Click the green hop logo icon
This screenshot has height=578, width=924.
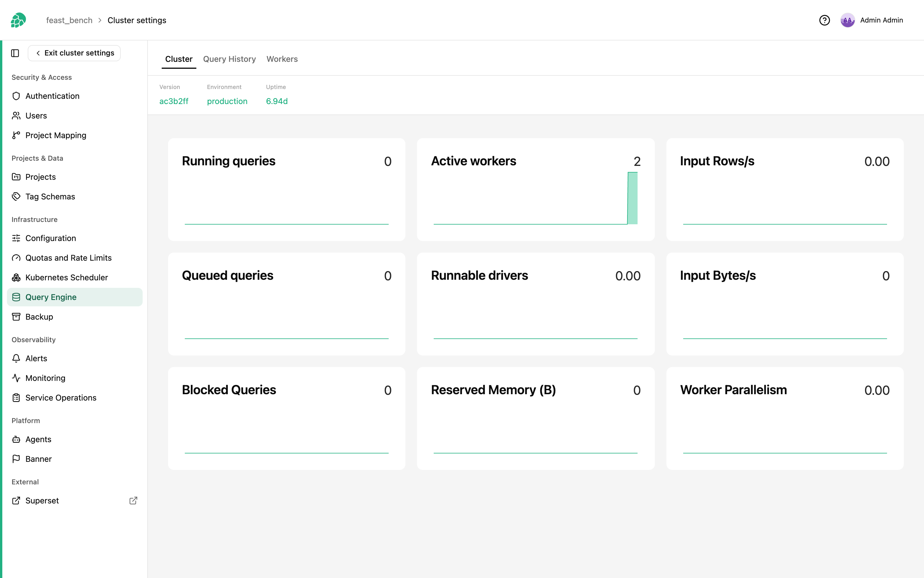click(18, 20)
